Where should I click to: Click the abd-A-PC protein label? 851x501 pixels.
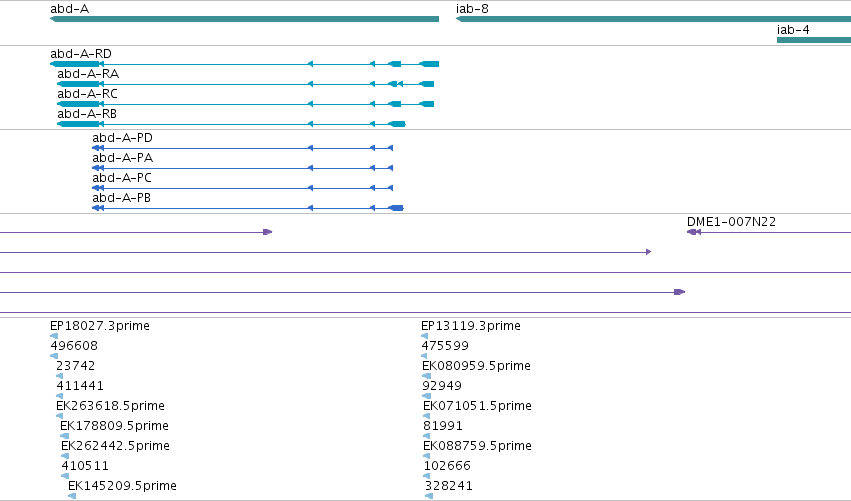coord(122,178)
